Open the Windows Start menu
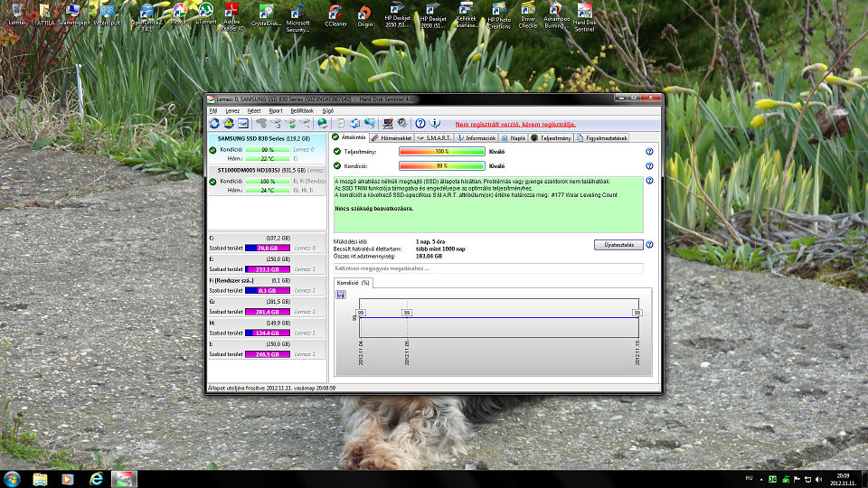Viewport: 868px width, 488px height. click(x=12, y=479)
